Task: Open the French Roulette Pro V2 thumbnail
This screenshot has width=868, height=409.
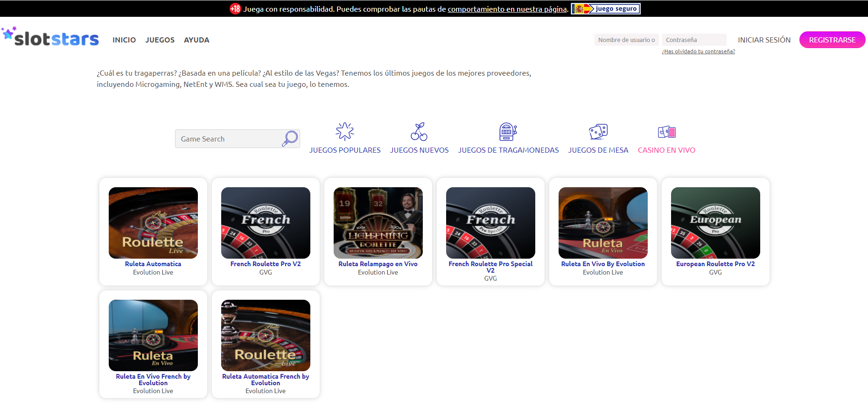Action: pyautogui.click(x=266, y=223)
